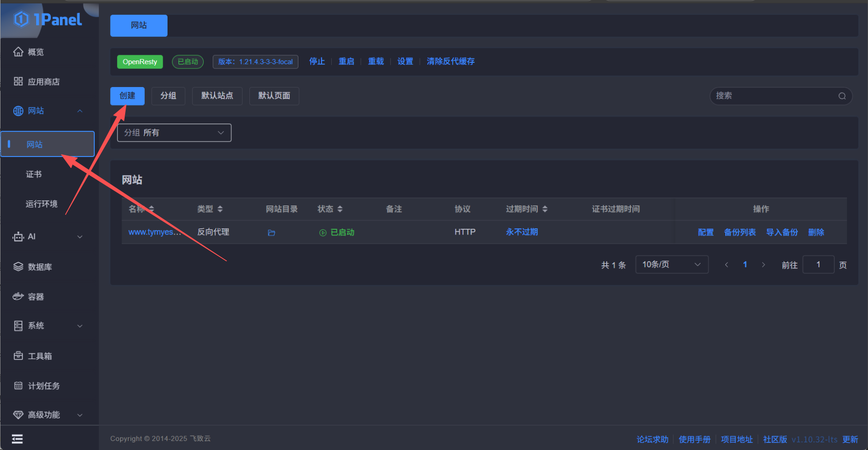The image size is (868, 450).
Task: Select 证书 certificates submenu item
Action: (34, 174)
